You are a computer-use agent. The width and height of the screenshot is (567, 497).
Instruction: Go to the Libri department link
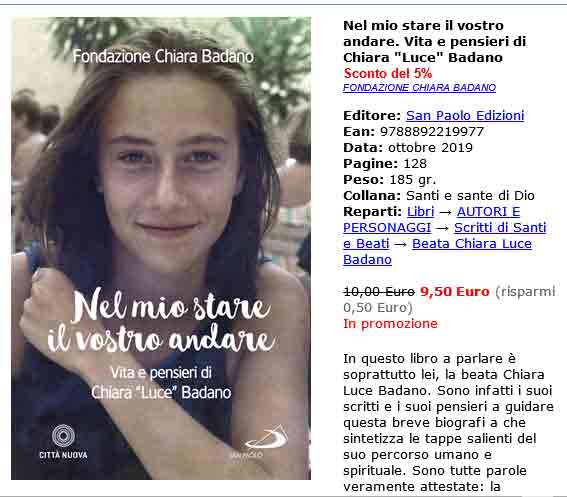[x=421, y=211]
